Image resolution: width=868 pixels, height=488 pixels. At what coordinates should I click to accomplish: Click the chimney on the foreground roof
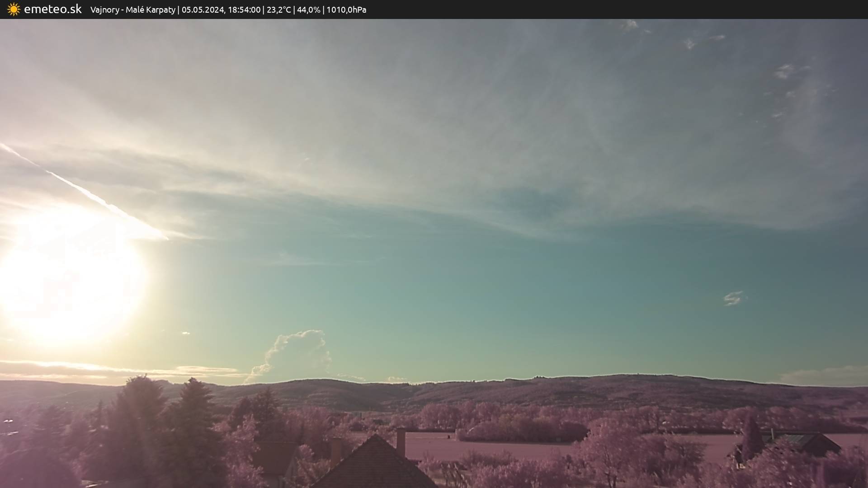401,441
